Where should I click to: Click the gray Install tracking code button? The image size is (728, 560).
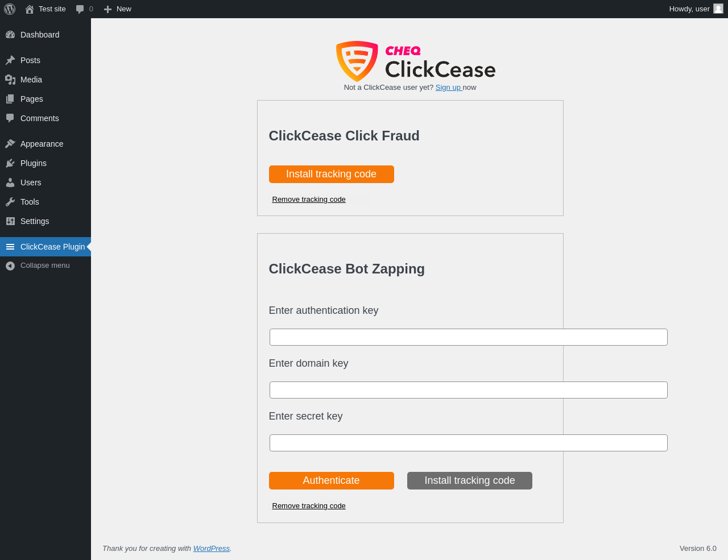[x=470, y=480]
